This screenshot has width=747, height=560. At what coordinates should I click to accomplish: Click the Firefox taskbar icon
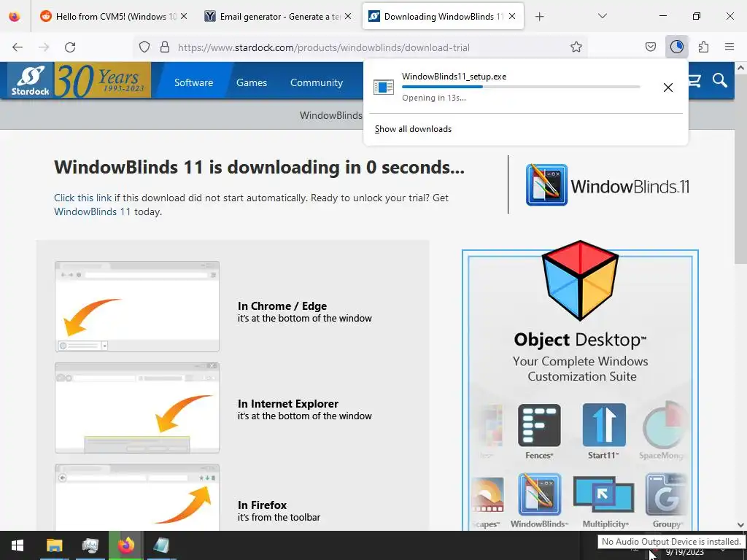[x=126, y=545]
